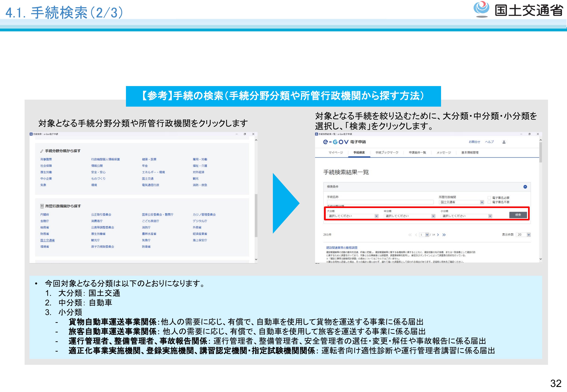This screenshot has width=567, height=392.
Task: Click 国土交通省 link in agency list
Action: (47, 240)
